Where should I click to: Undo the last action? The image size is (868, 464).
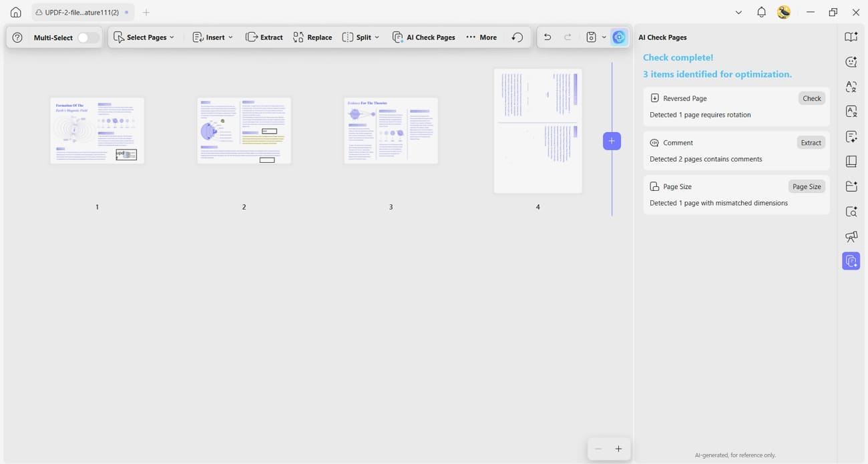coord(548,37)
